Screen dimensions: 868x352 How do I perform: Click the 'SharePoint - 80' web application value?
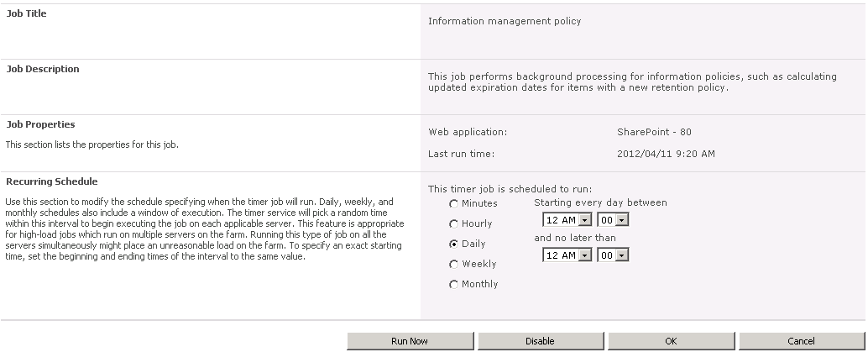pos(654,132)
